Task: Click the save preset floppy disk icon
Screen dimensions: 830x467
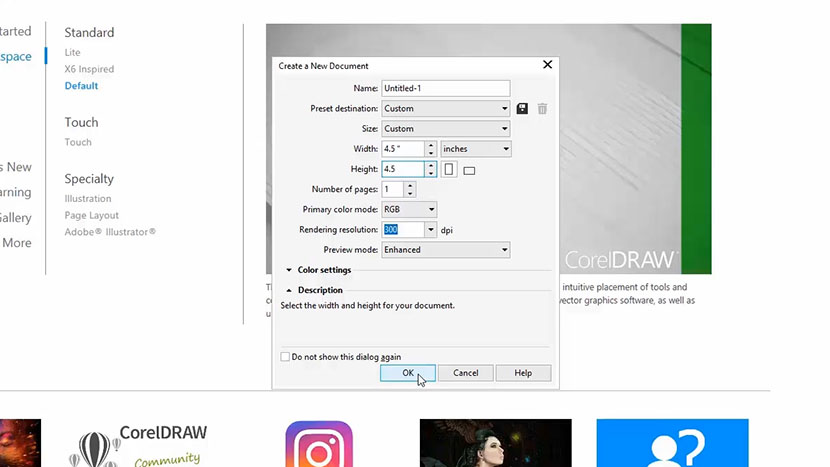Action: [522, 109]
